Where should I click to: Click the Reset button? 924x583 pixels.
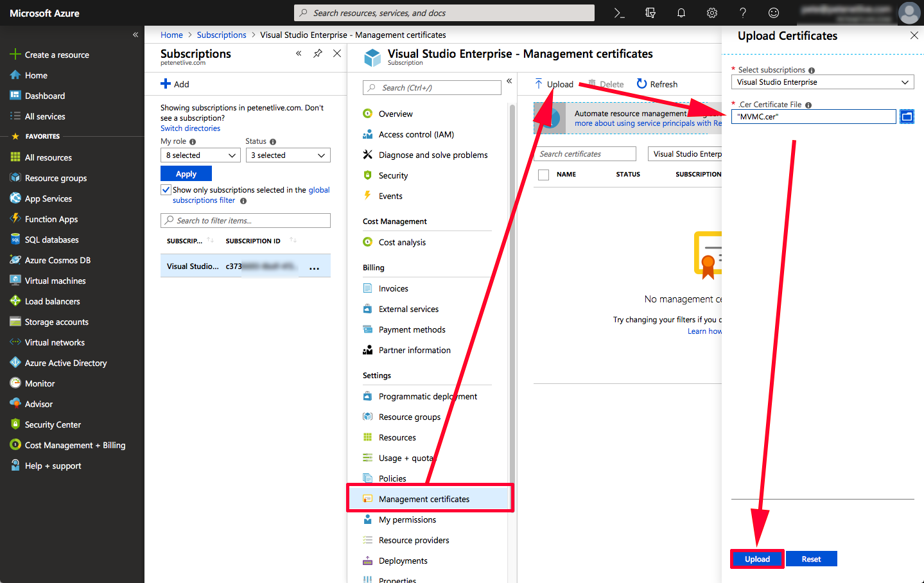click(x=812, y=559)
